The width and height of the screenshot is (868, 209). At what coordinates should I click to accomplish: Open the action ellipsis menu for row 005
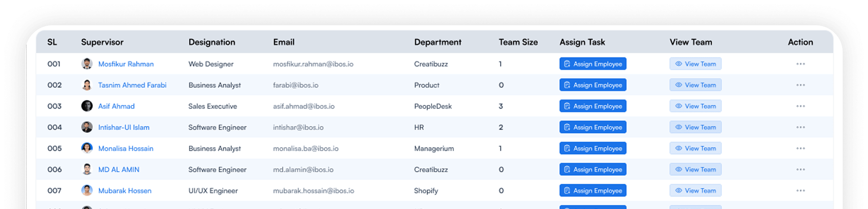(800, 148)
